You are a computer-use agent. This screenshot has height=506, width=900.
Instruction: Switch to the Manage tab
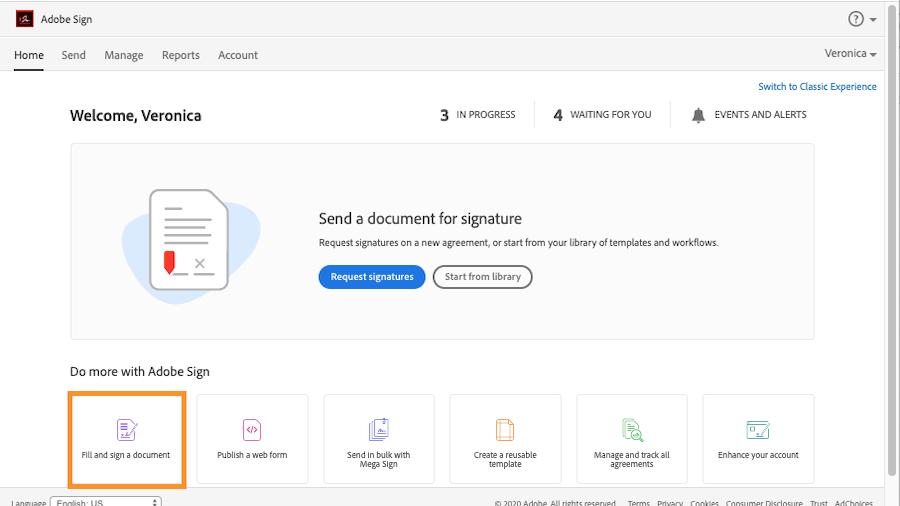[x=123, y=55]
